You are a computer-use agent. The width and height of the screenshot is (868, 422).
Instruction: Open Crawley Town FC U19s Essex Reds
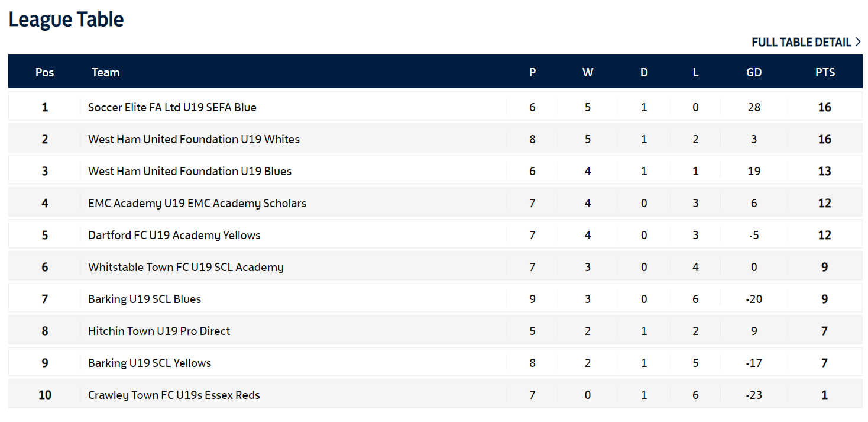(174, 395)
